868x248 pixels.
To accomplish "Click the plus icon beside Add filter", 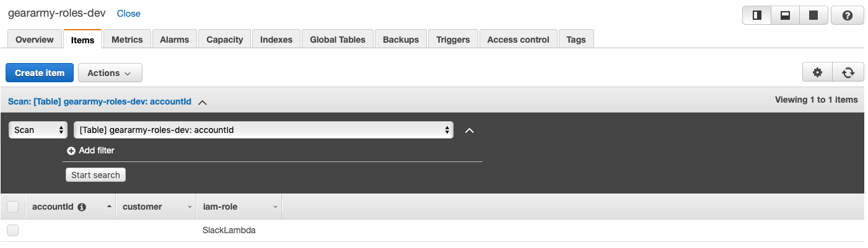I will (x=71, y=150).
